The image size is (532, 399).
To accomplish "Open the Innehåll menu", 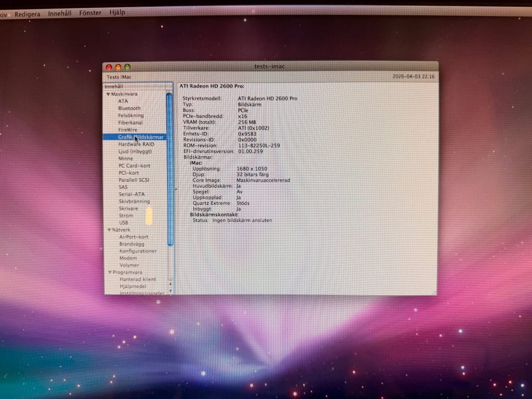I will 59,13.
